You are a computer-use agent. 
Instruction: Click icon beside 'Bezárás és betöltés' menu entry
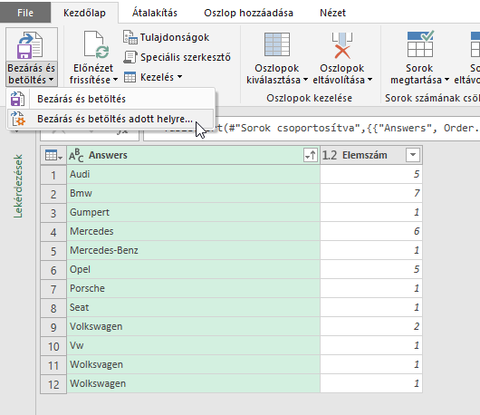17,99
